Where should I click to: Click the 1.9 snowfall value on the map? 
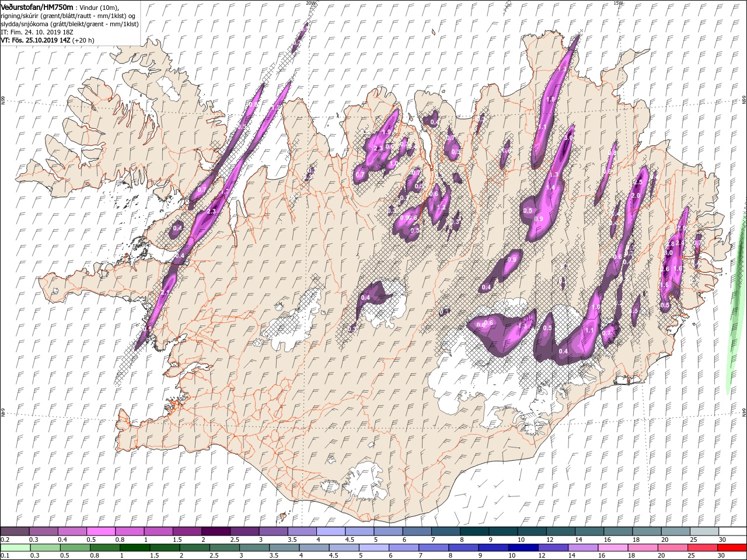[386, 132]
